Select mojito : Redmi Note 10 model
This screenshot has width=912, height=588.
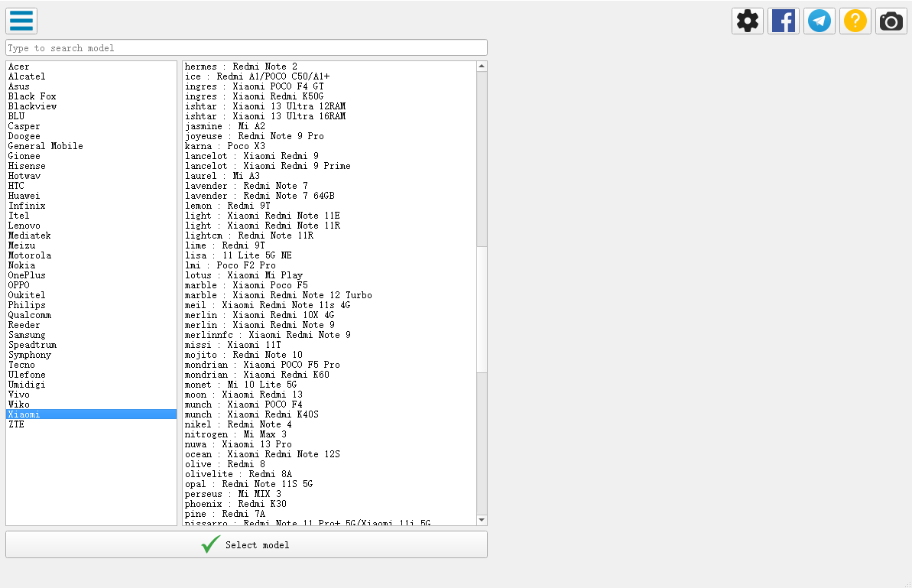tap(244, 355)
